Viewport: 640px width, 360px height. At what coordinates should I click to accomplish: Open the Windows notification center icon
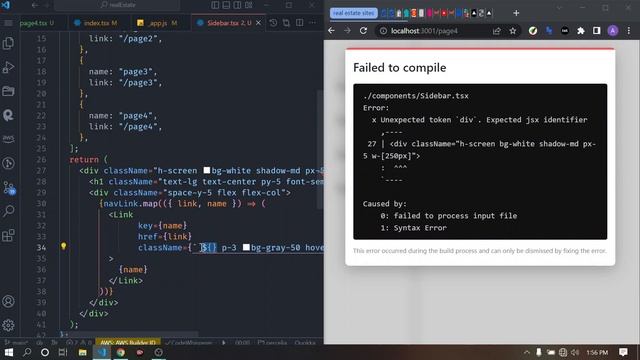[623, 352]
